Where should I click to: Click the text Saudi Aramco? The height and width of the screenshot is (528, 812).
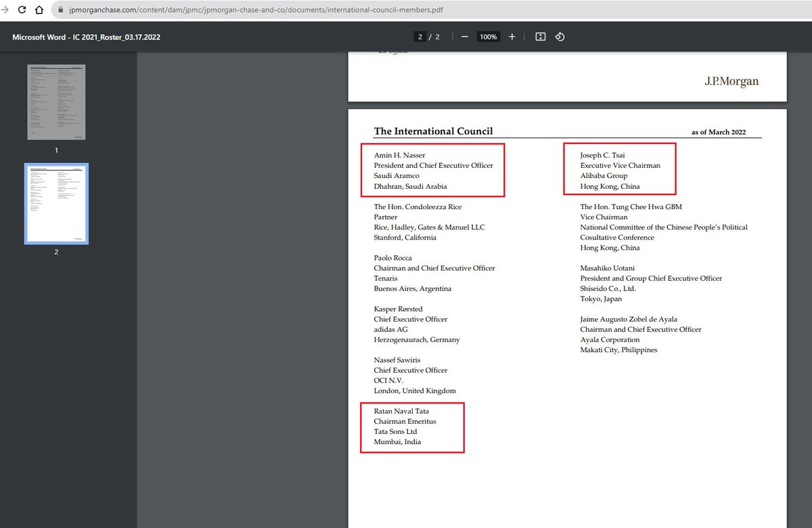tap(397, 176)
